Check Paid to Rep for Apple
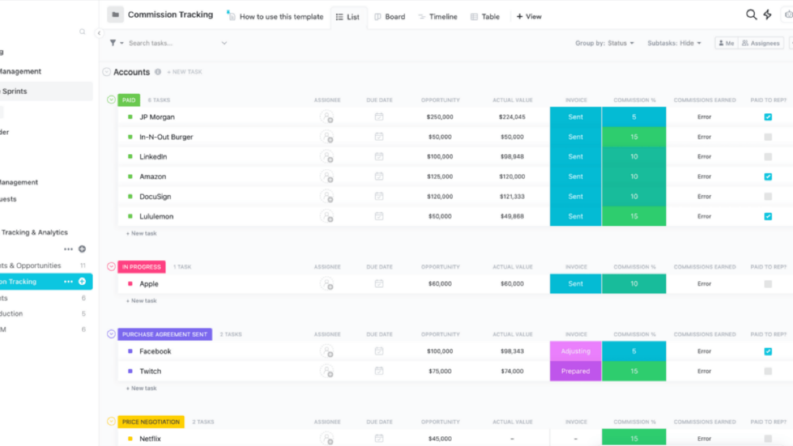 tap(768, 284)
